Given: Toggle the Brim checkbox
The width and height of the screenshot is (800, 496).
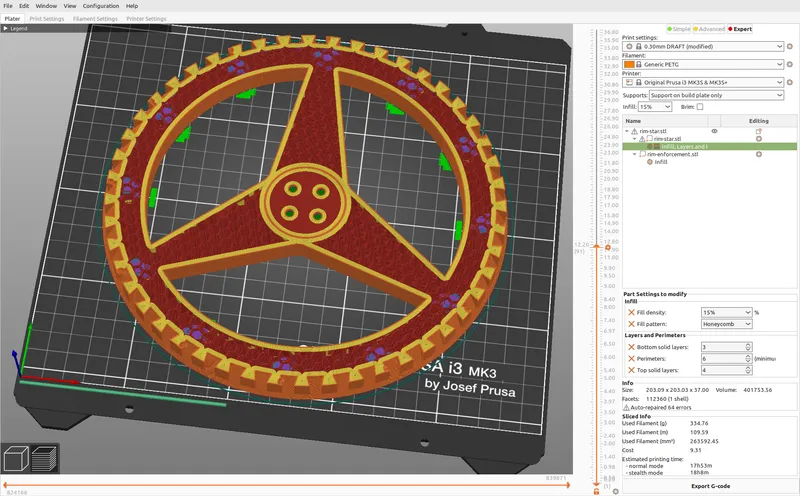Looking at the screenshot, I should tap(699, 107).
